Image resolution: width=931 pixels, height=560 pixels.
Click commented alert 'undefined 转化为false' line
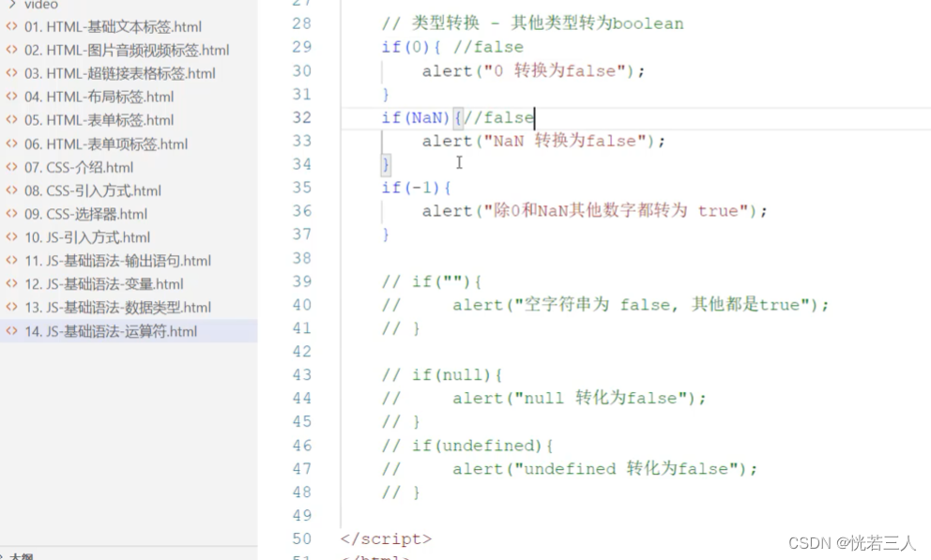point(570,469)
